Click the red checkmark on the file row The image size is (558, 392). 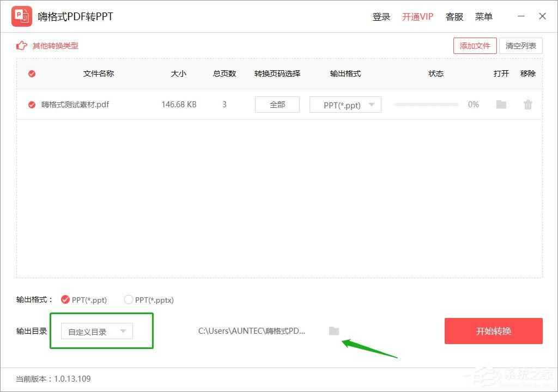(x=31, y=105)
